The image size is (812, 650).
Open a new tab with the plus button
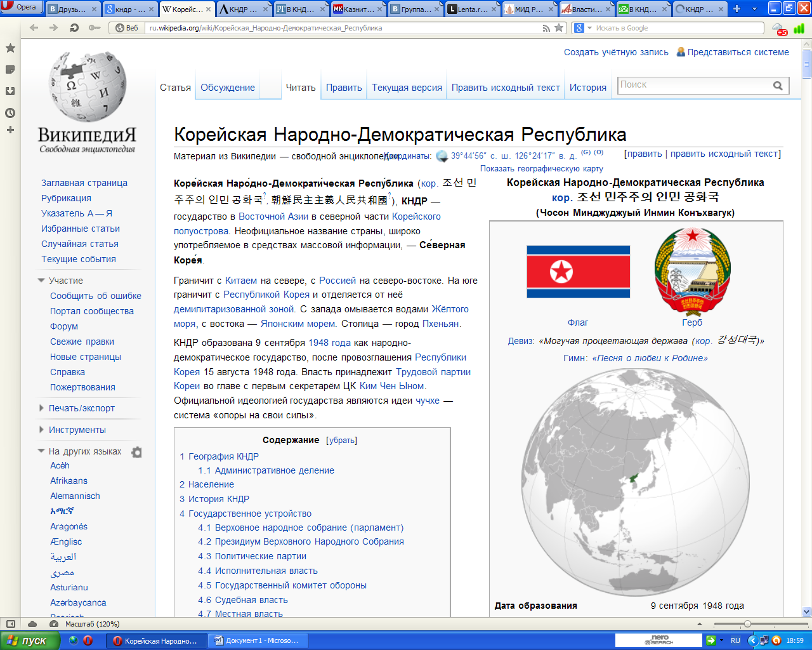tap(737, 8)
